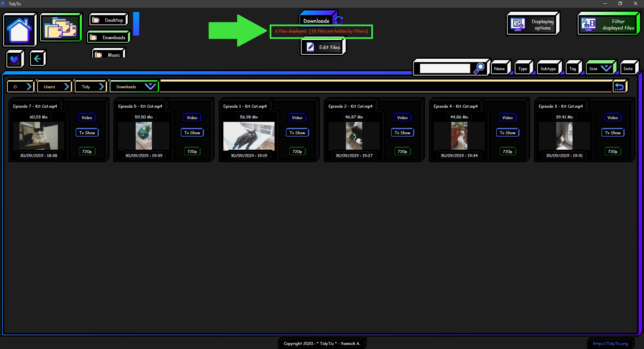Refresh the Downloads folder with the reload icon
Image resolution: width=644 pixels, height=349 pixels.
tap(339, 20)
